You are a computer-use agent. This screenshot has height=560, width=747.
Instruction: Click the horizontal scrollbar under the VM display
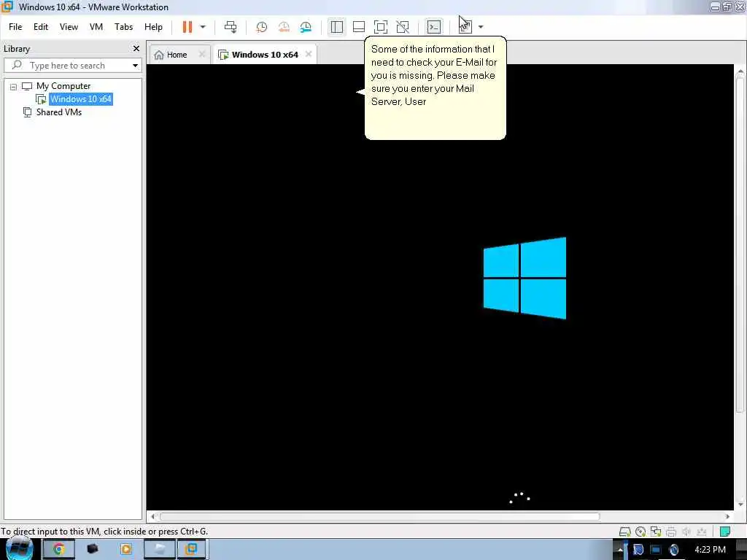point(379,517)
